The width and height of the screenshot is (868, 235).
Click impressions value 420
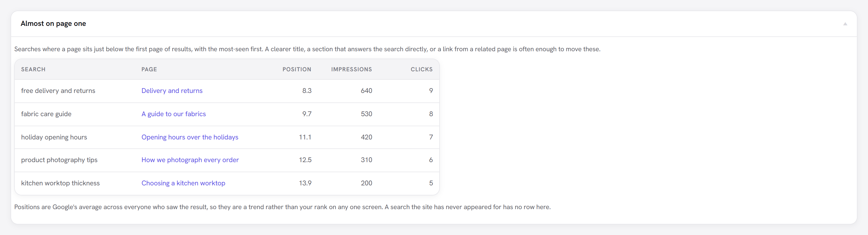tap(366, 137)
